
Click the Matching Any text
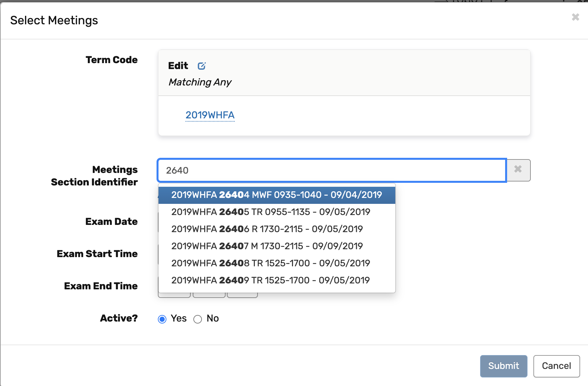point(200,82)
